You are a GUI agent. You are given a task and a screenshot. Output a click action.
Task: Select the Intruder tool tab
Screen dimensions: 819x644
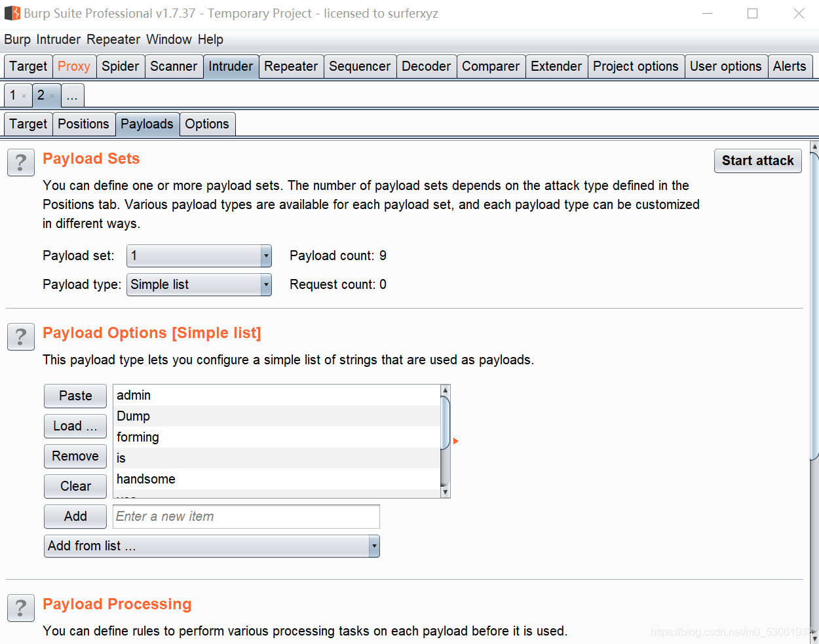(x=231, y=66)
